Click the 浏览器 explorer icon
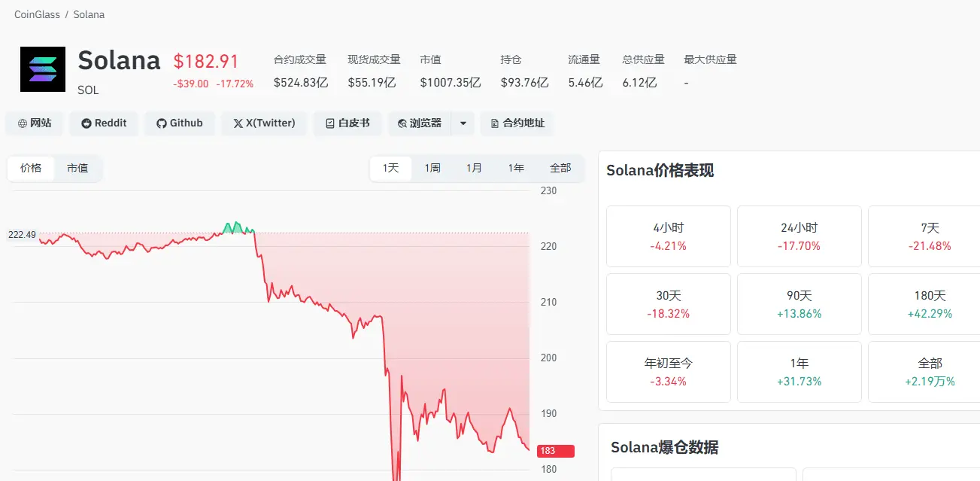 [402, 123]
